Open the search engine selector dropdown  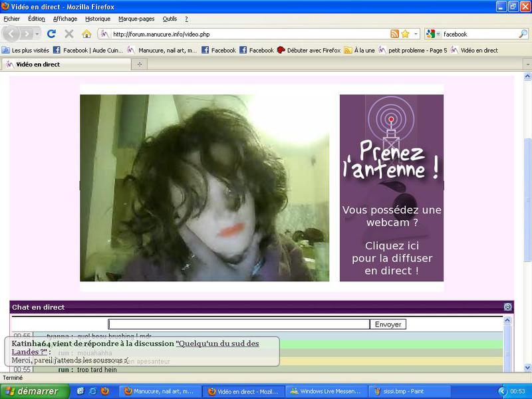[x=432, y=34]
